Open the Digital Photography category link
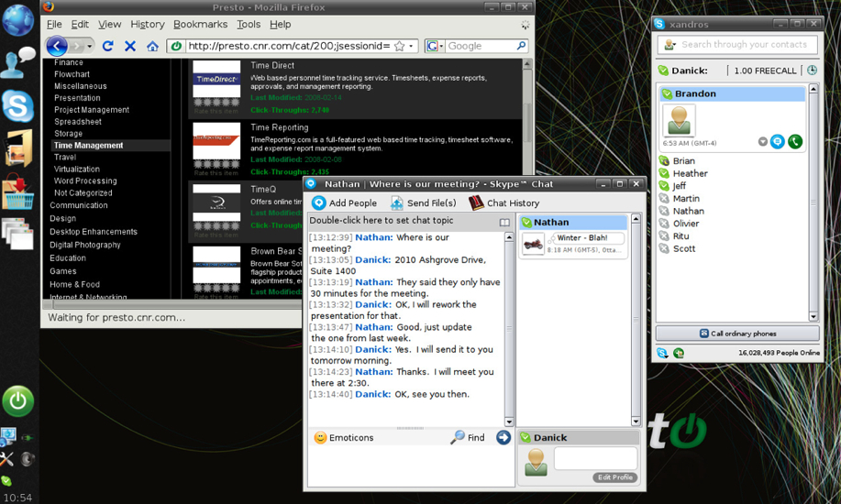Viewport: 841px width, 504px height. 85,245
